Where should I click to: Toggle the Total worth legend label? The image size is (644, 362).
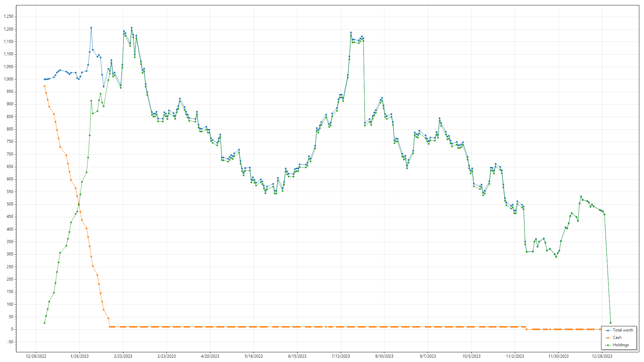623,330
